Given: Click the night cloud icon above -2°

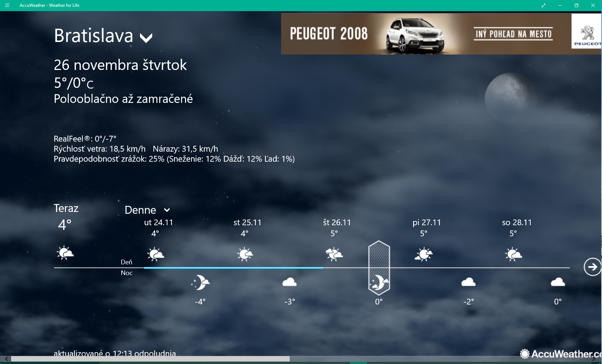Looking at the screenshot, I should [x=468, y=282].
